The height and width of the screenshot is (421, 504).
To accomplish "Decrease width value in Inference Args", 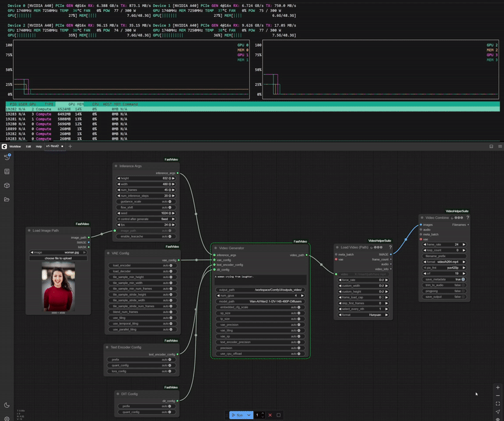I will point(118,184).
